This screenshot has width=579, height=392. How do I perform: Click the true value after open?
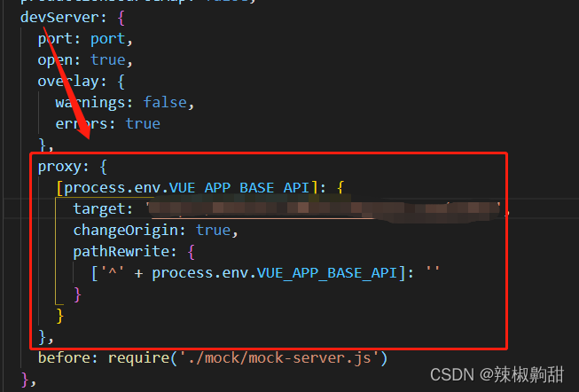108,59
